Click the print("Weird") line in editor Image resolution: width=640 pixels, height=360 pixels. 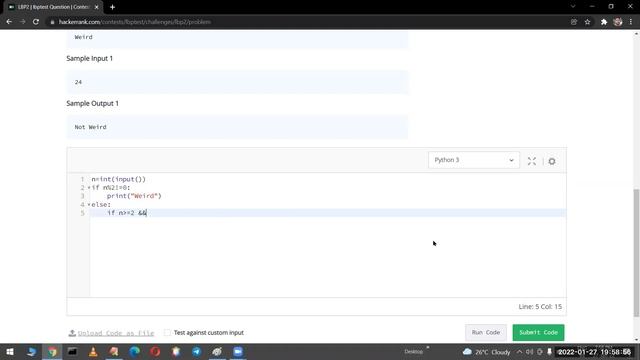click(134, 196)
